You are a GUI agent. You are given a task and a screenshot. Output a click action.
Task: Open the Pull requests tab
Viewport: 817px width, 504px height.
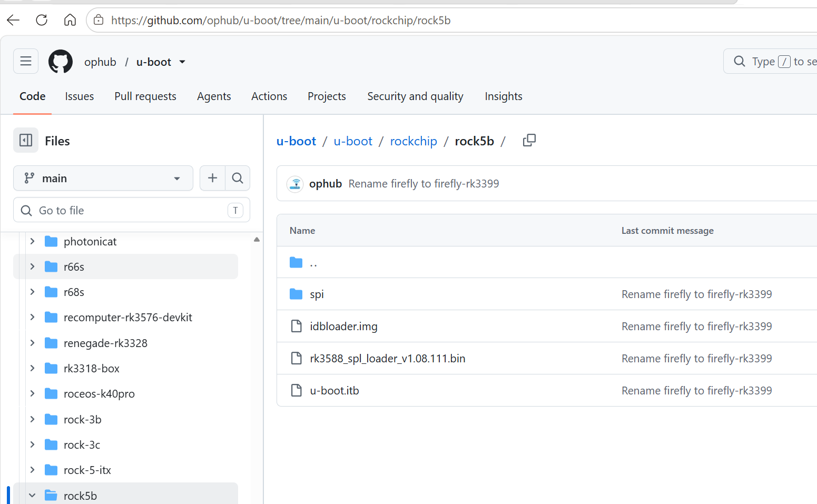tap(145, 96)
